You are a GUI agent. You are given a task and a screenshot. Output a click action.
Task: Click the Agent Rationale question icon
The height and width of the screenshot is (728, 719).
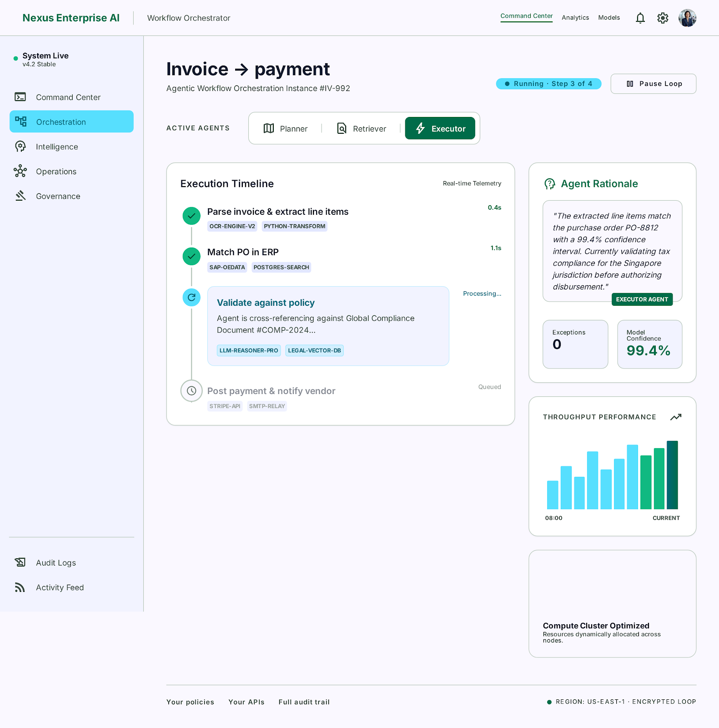(550, 184)
